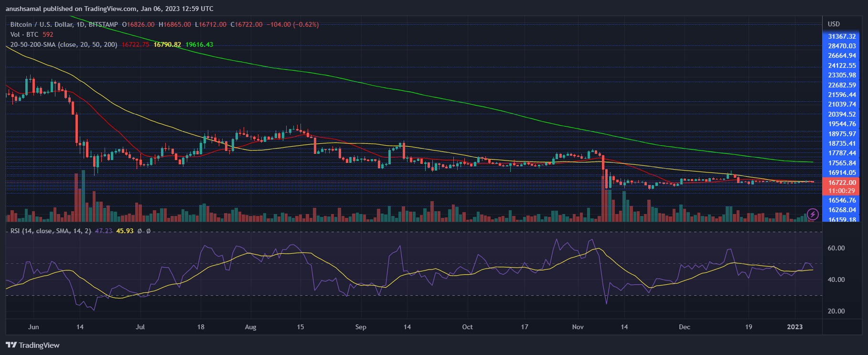Click the 16914.05 price level label
This screenshot has height=355, width=868.
[x=842, y=172]
